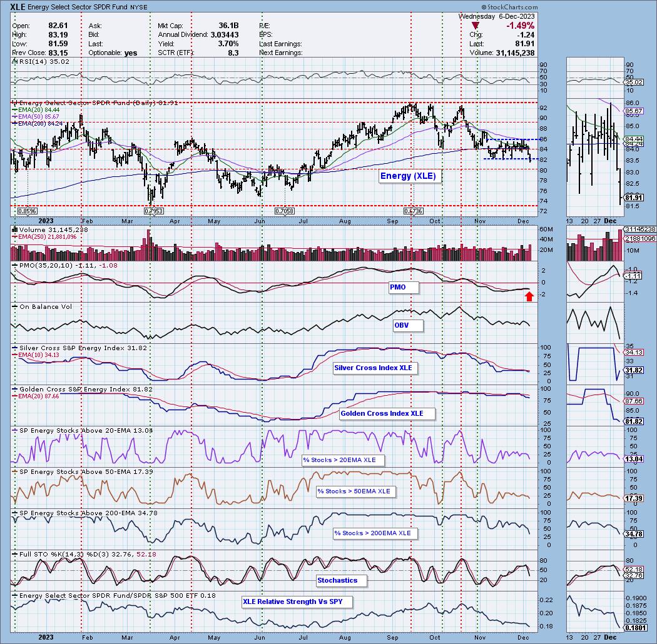Click the Yield value 3.70%
Screen dimensions: 657x644
tap(228, 44)
